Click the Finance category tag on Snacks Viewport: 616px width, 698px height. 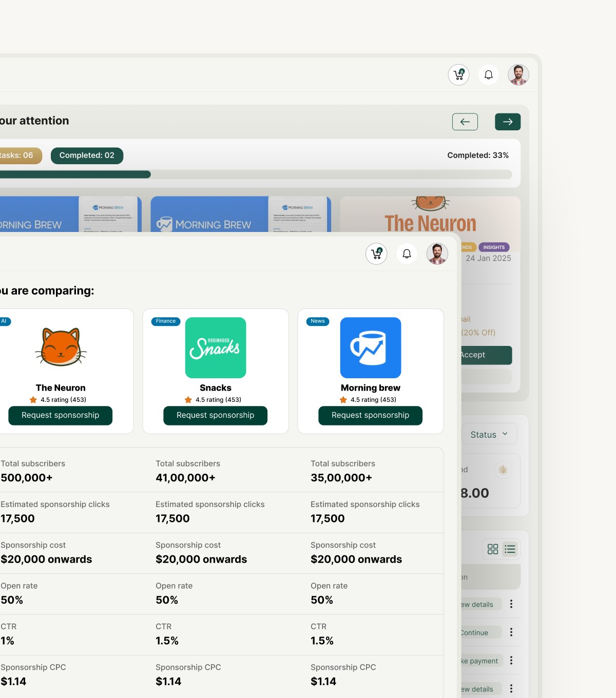166,321
